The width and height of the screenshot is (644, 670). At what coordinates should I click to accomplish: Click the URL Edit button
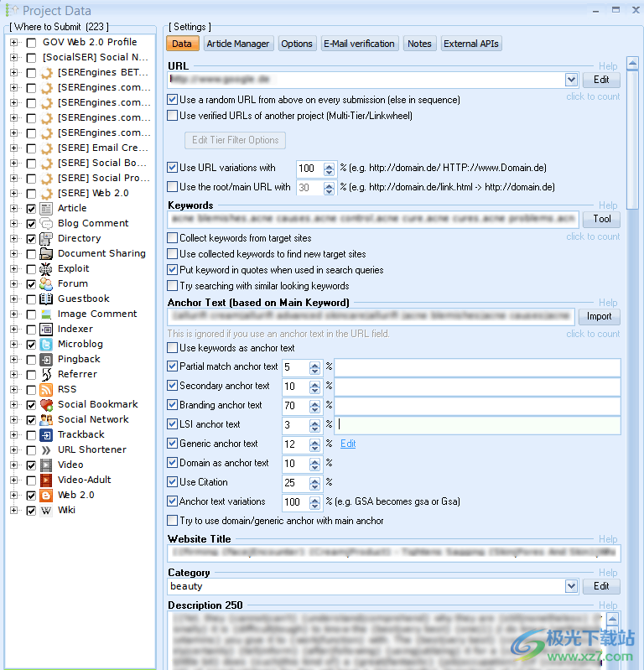tap(601, 80)
